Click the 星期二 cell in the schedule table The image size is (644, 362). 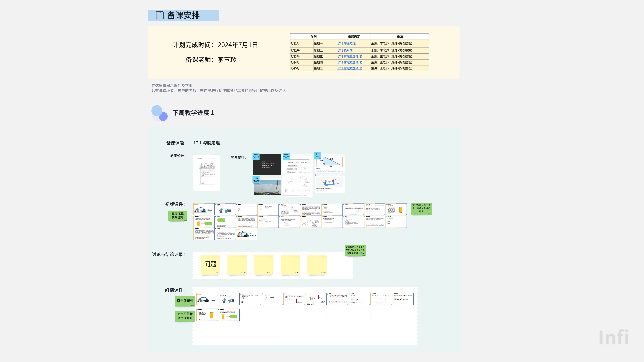(x=325, y=50)
